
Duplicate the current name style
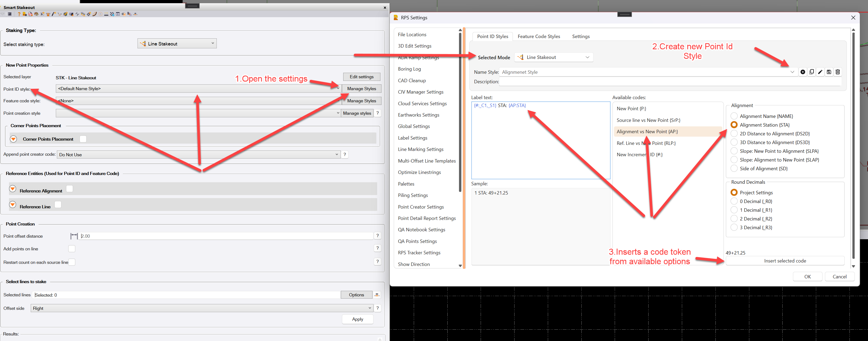pos(811,72)
